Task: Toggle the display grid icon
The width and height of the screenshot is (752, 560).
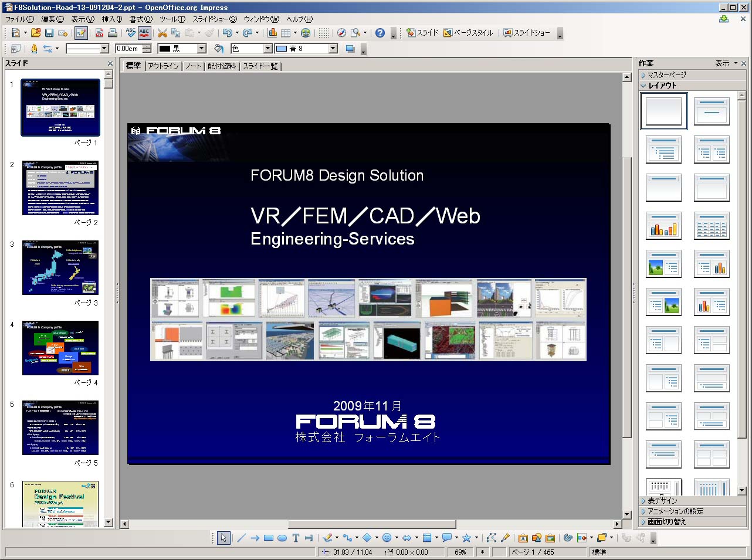Action: tap(324, 33)
